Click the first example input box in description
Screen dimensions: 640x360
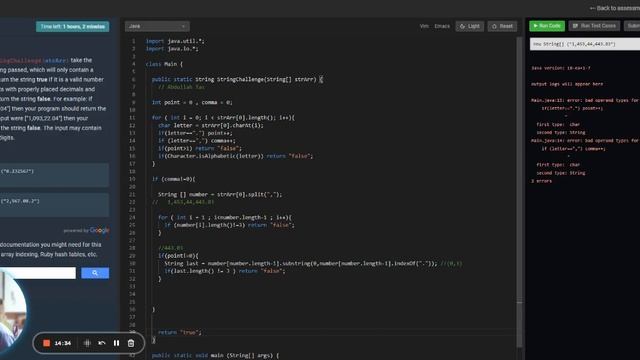point(54,175)
